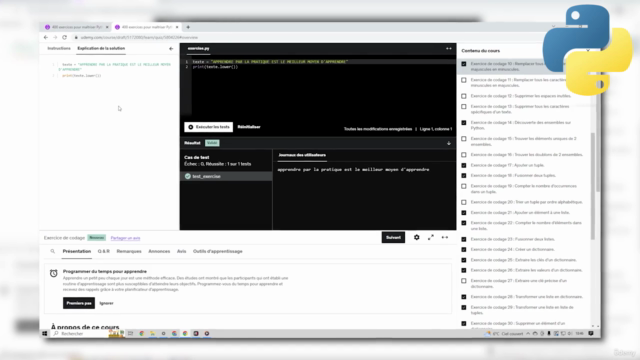
Task: Run the tests with 'Exécuter les tests'
Action: coord(209,127)
